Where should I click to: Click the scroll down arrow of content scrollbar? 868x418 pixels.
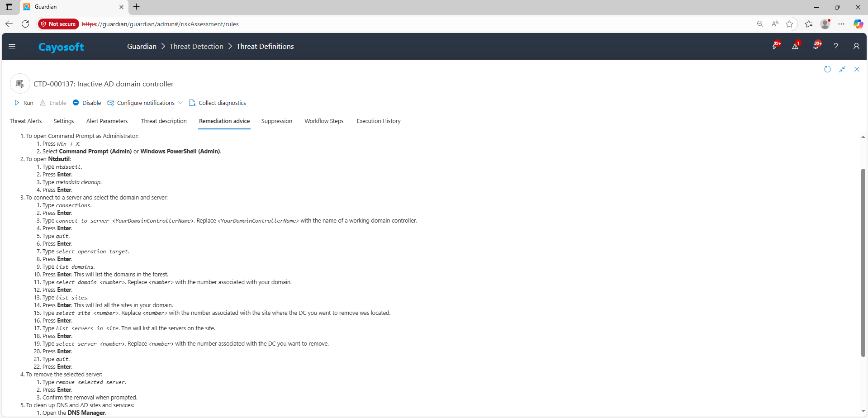point(863,411)
